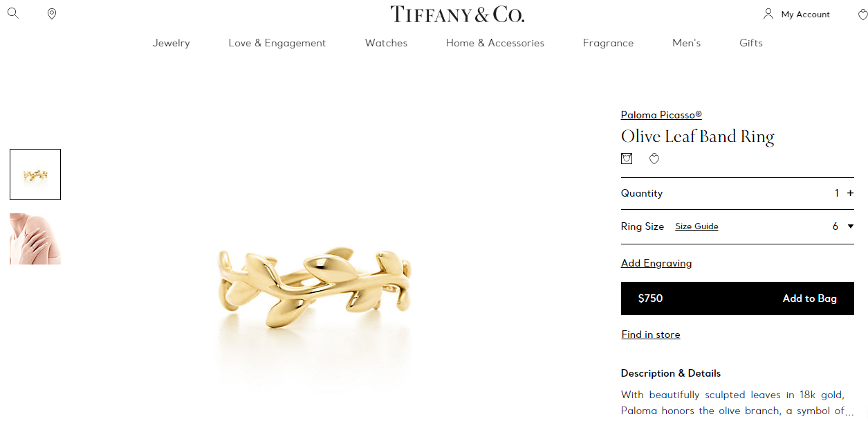Increase quantity with the plus icon
The height and width of the screenshot is (421, 868).
click(x=850, y=193)
